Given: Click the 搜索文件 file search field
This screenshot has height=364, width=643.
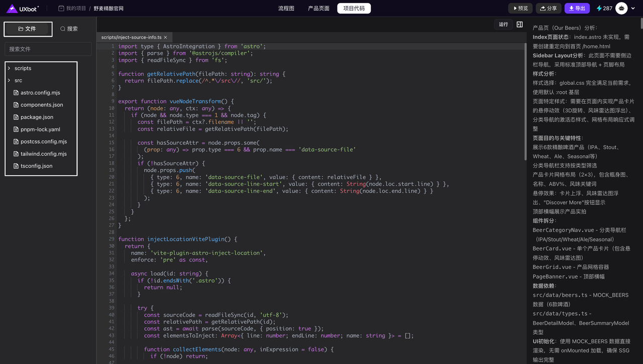Looking at the screenshot, I should coord(48,49).
